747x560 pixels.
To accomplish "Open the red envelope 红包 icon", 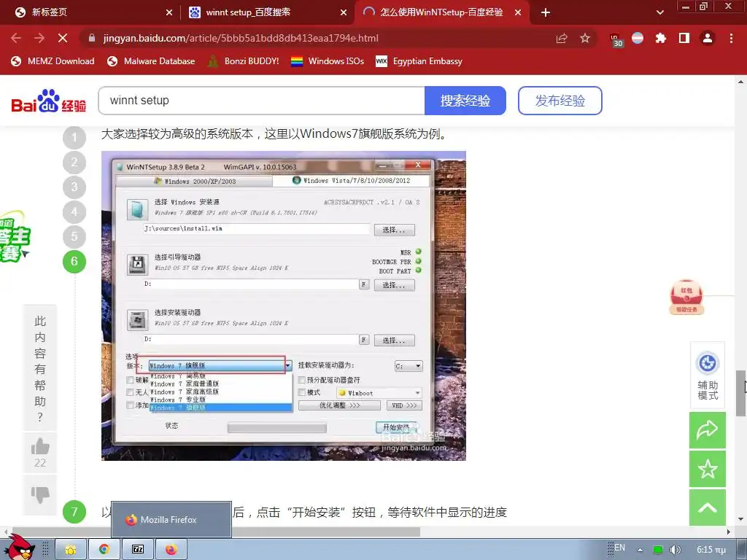I will [686, 297].
